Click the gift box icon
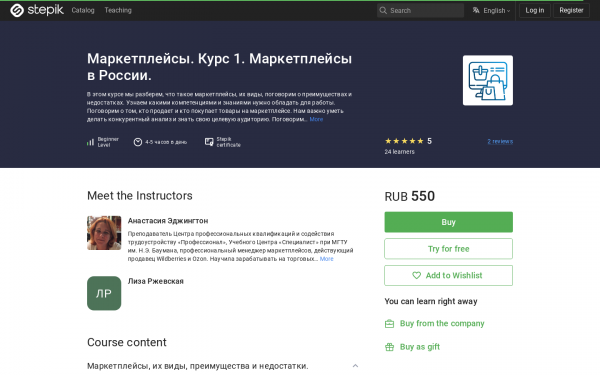 (389, 347)
